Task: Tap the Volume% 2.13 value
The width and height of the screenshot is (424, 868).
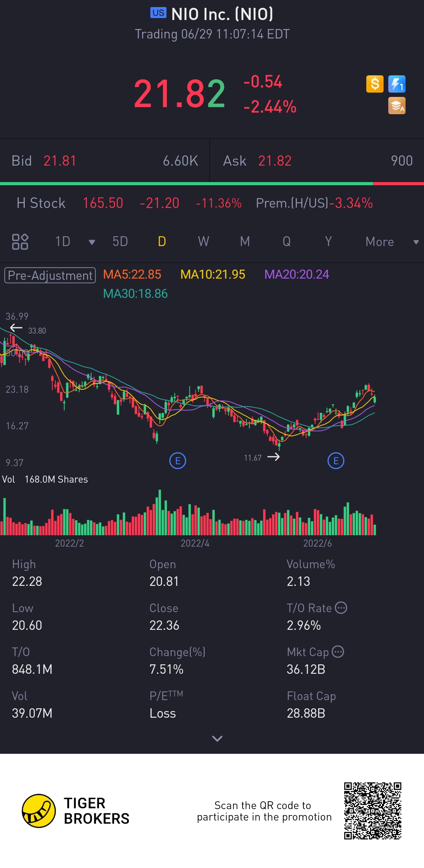Action: coord(298,581)
